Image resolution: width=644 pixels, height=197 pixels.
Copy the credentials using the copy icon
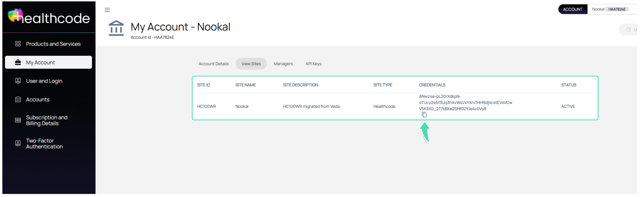425,114
